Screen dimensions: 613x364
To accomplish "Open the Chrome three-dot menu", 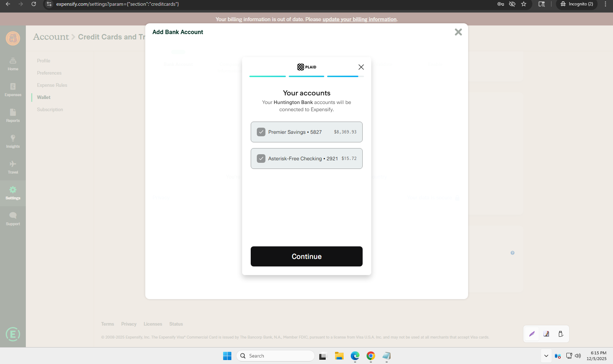I will (x=605, y=4).
